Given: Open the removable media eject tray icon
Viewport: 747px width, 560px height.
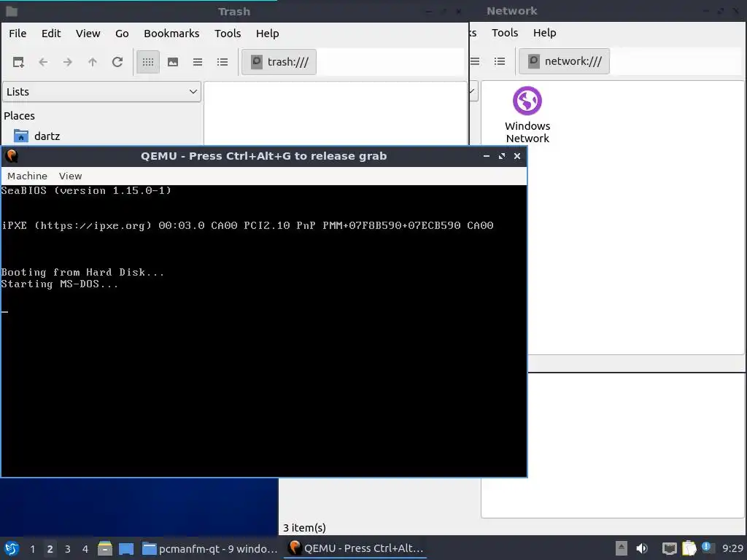Looking at the screenshot, I should click(622, 548).
